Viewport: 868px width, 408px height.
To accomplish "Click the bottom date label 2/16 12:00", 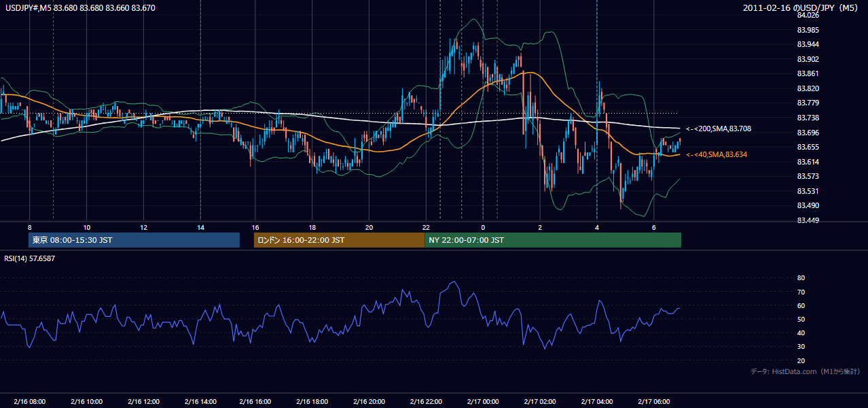I will coord(143,402).
